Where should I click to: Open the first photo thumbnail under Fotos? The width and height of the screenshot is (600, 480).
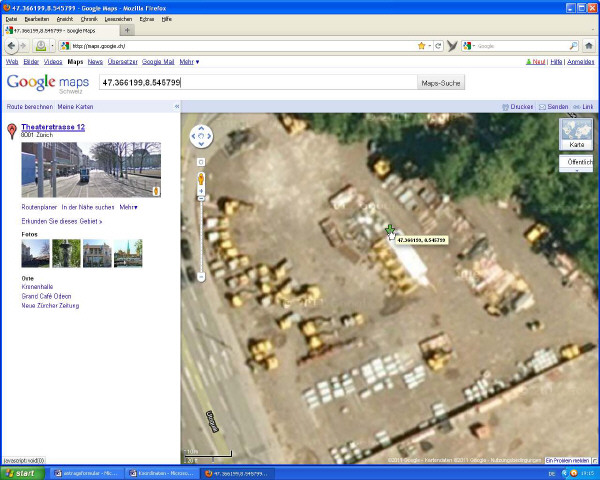pyautogui.click(x=36, y=253)
